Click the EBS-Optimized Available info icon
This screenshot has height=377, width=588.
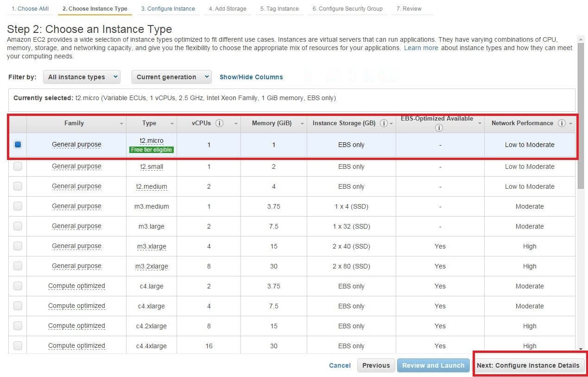[x=439, y=128]
